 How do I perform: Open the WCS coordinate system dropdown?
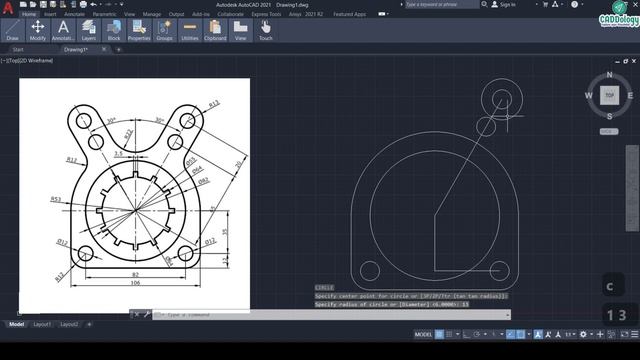coord(609,131)
